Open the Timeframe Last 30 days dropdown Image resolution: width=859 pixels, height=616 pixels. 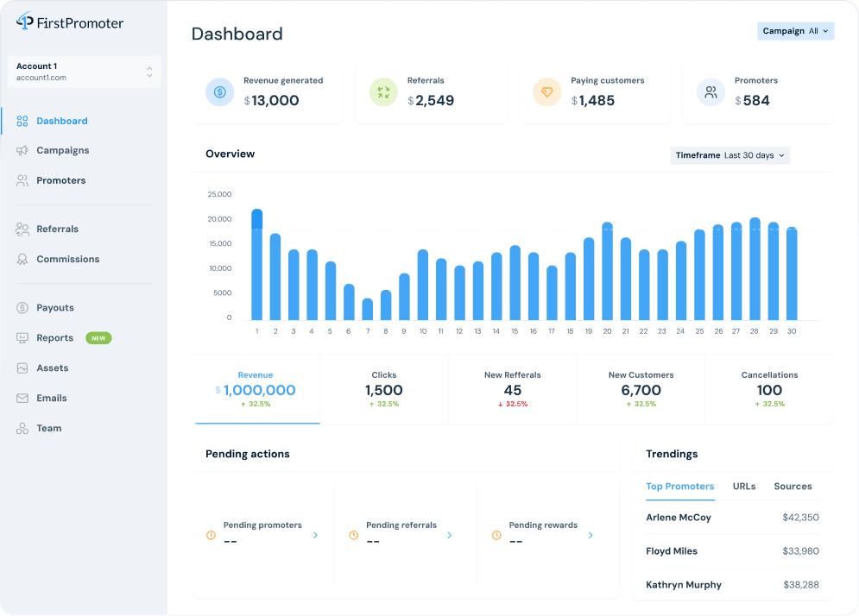(730, 155)
